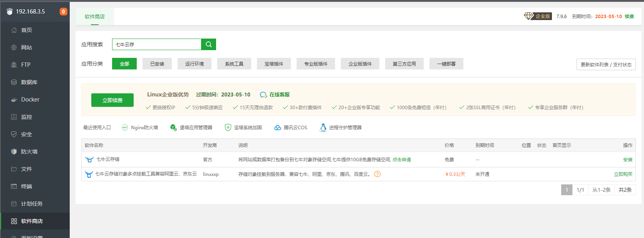Click the 在线客服 chat bubble icon
The image size is (644, 238).
[263, 95]
